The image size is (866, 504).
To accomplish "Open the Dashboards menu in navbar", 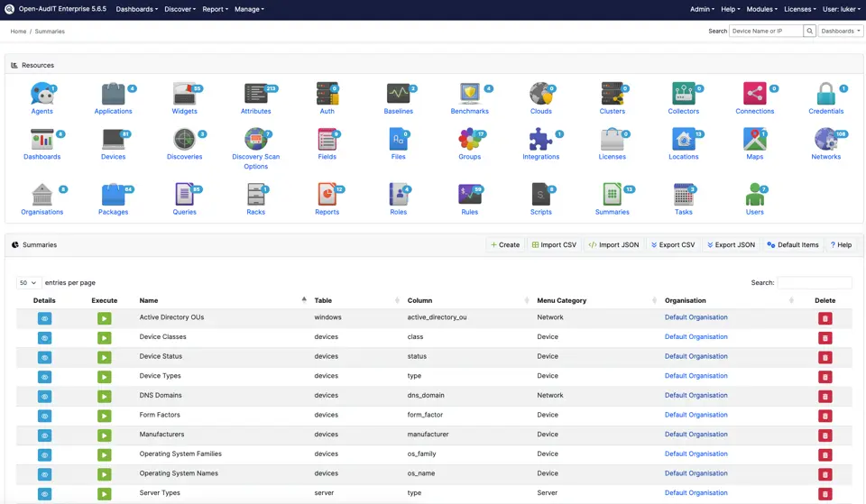I will (137, 9).
